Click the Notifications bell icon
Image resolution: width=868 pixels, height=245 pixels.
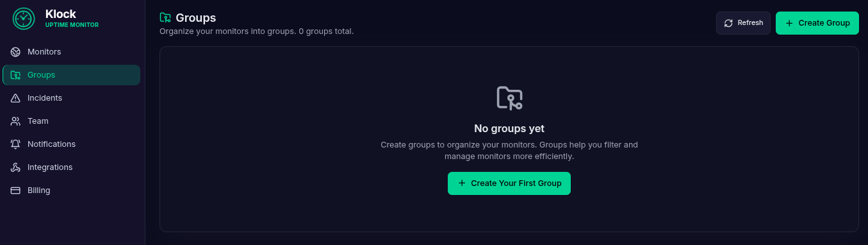(x=15, y=144)
